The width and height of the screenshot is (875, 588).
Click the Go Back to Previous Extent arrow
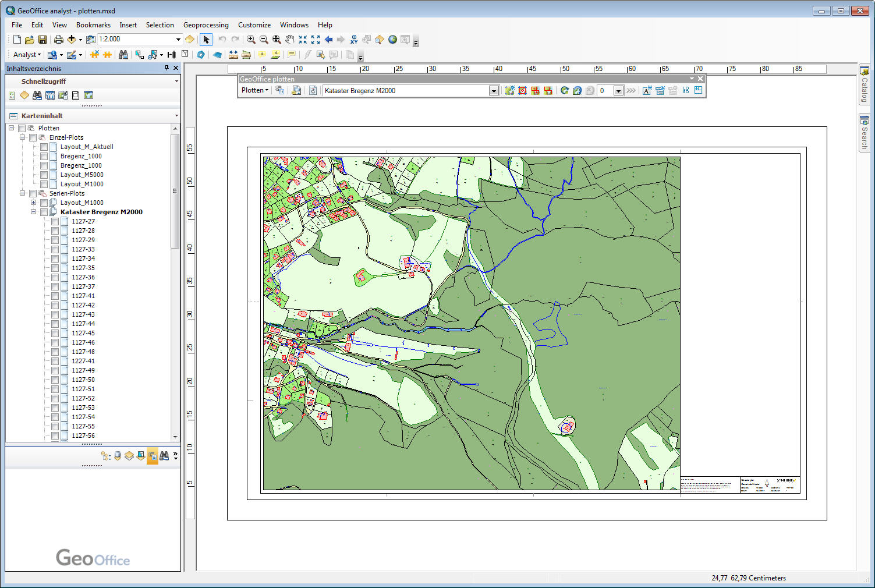[x=328, y=40]
